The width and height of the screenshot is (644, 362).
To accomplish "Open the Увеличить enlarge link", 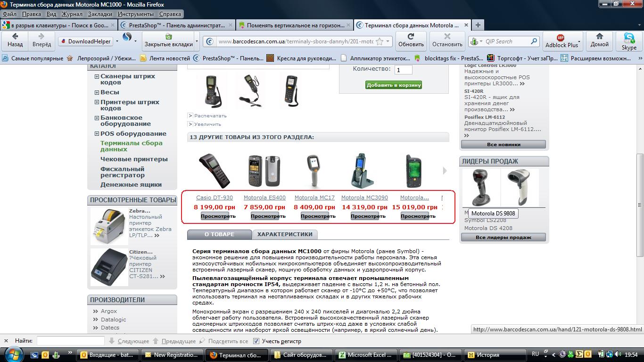I will [x=207, y=124].
